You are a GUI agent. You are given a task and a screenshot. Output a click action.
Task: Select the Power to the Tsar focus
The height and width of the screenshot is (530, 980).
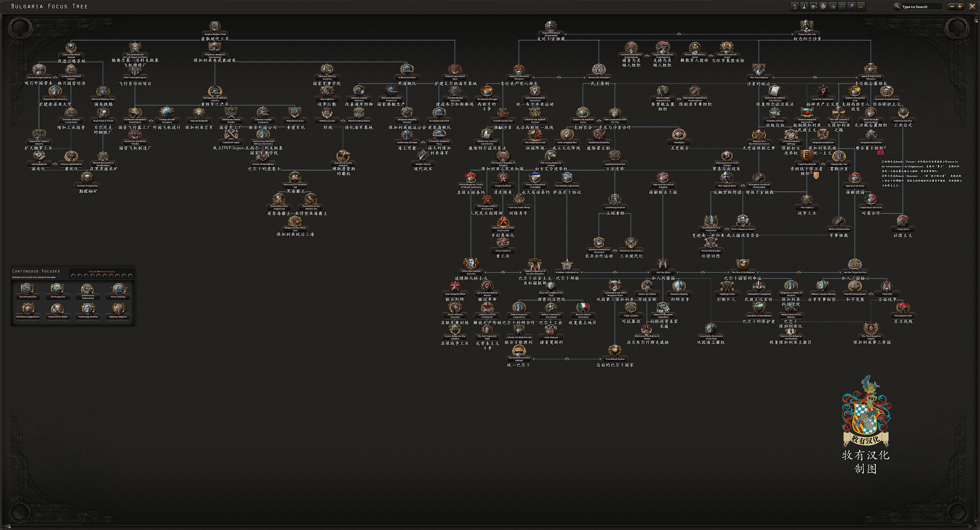[807, 29]
